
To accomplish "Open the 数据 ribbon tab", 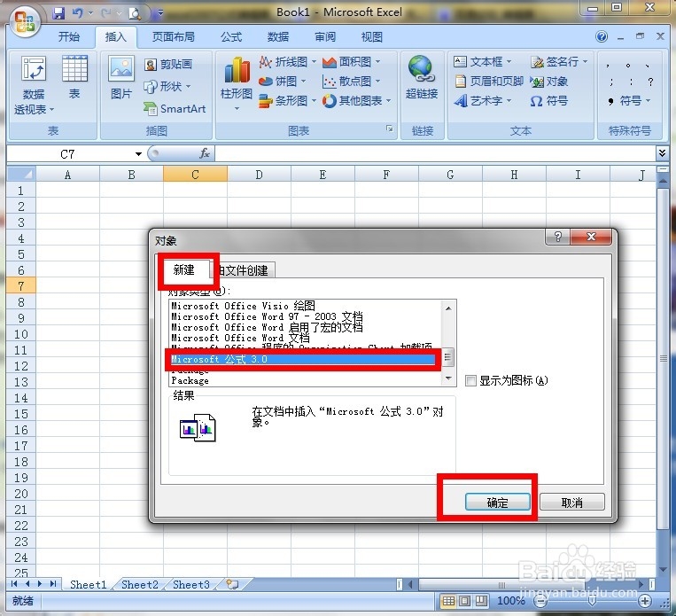I will point(278,37).
